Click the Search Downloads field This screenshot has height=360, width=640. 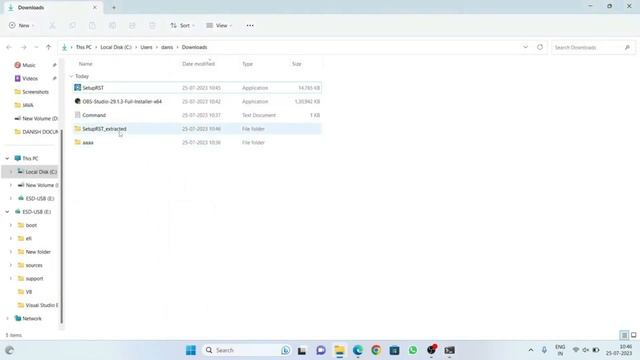(593, 48)
